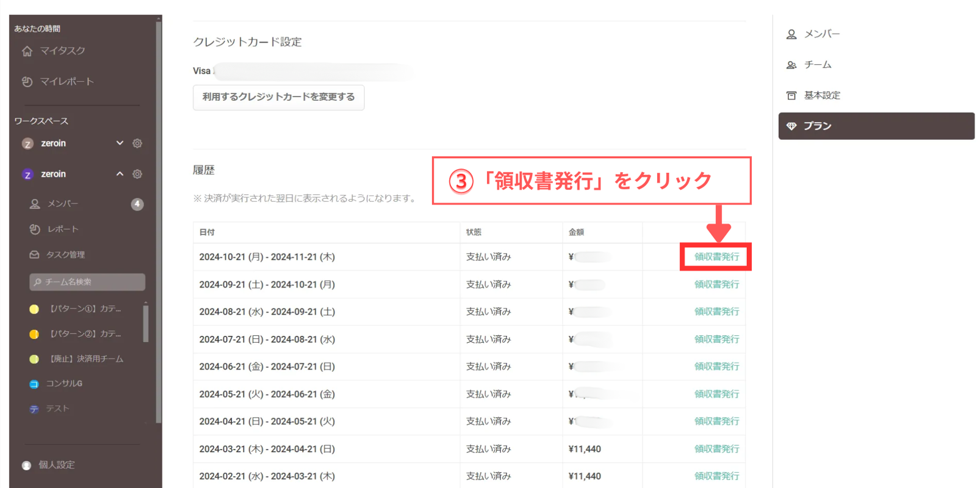
Task: Issue receipt for 2024-05-21 to 2024-06-21
Action: [716, 394]
